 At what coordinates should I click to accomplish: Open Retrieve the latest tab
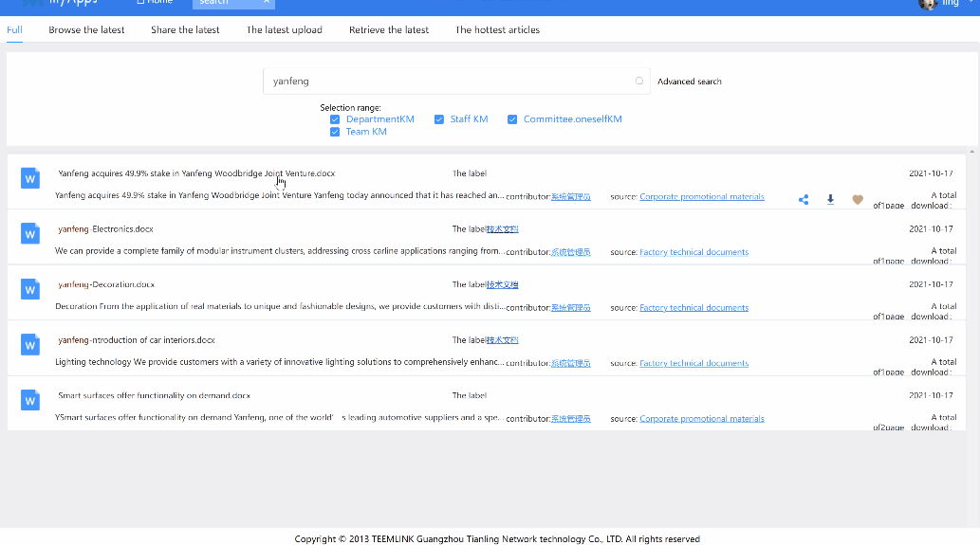click(389, 30)
